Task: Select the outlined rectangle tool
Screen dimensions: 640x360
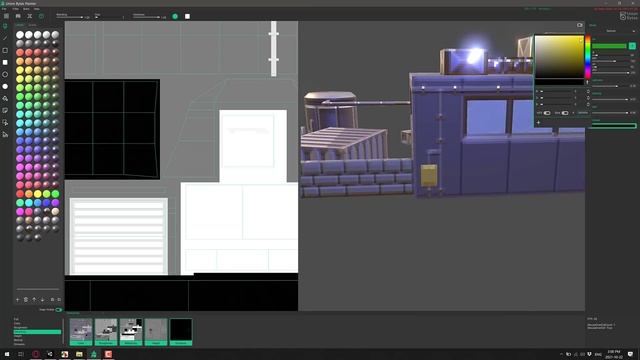Action: coord(5,50)
